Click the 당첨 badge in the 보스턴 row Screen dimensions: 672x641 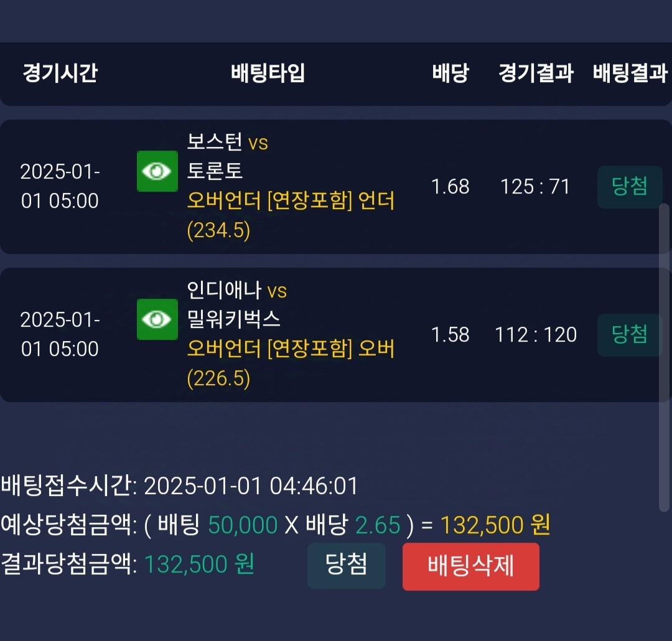click(630, 187)
